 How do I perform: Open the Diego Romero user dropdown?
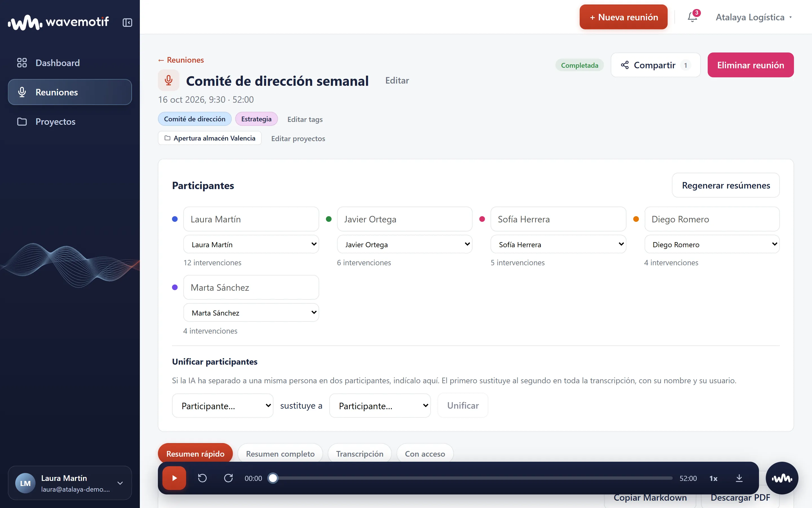tap(712, 244)
